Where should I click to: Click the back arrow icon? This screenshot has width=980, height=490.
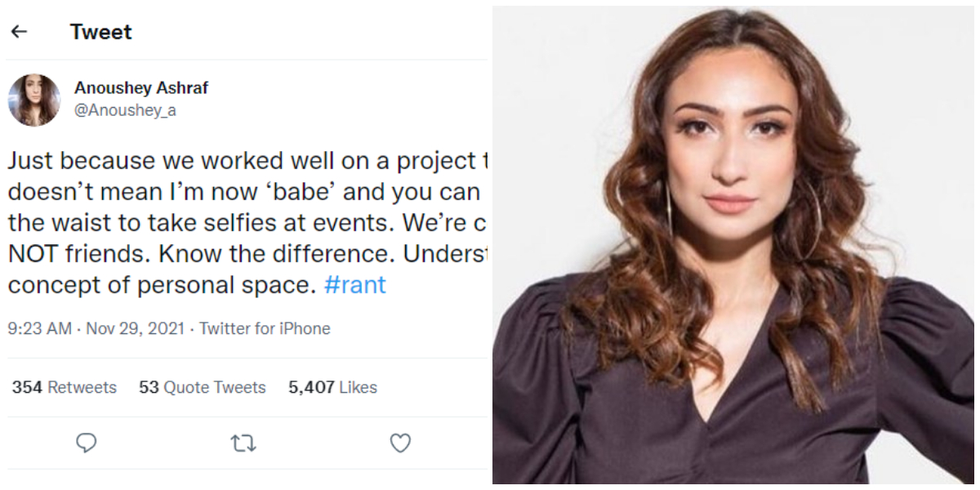(19, 32)
